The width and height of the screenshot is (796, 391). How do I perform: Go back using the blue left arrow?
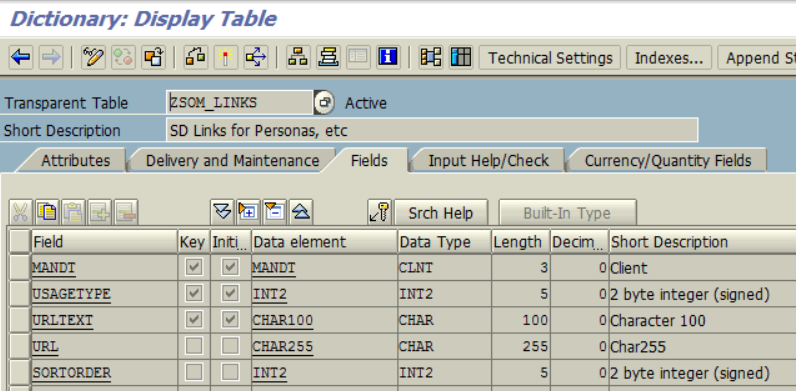21,57
